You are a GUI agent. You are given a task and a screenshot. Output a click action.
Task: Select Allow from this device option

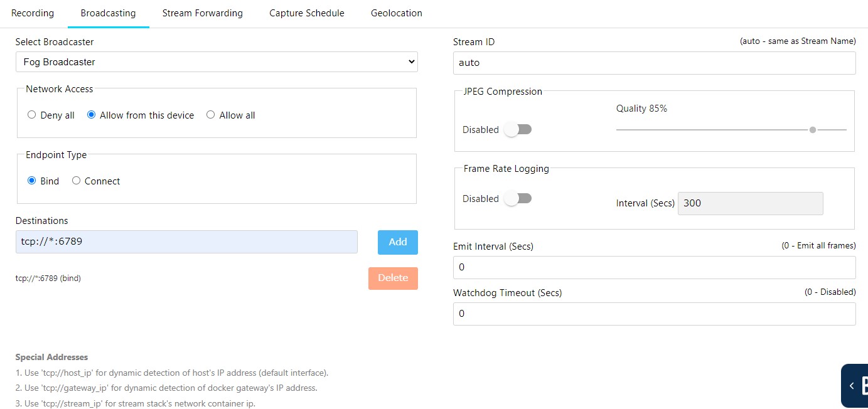click(92, 115)
